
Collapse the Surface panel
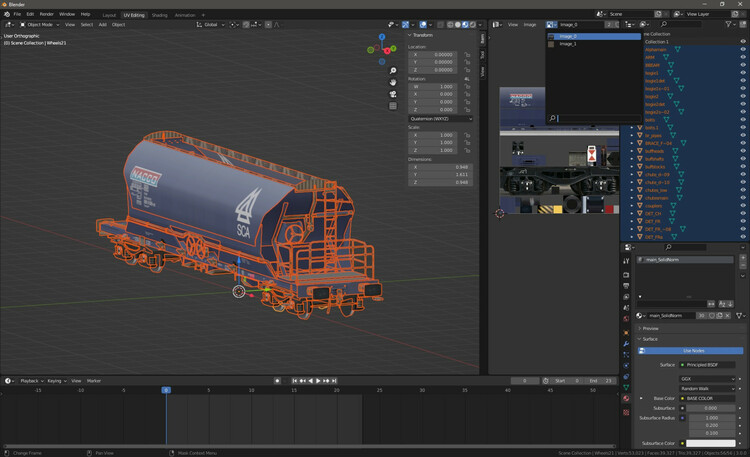(648, 339)
